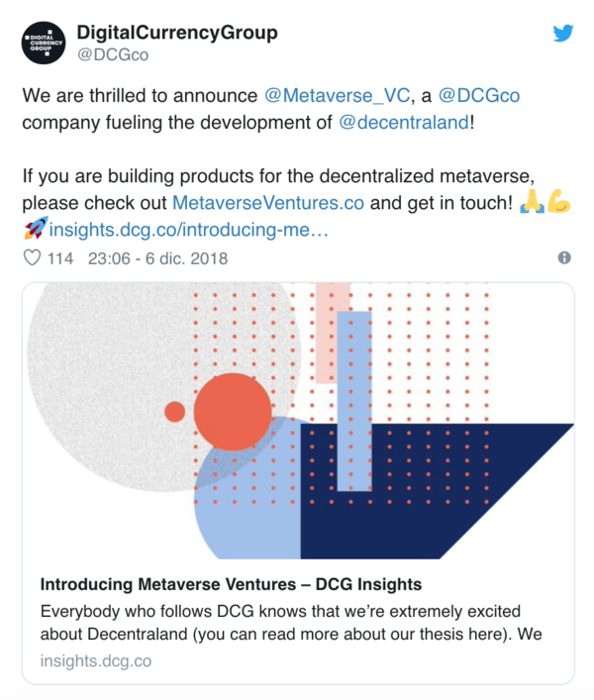This screenshot has width=594, height=700.
Task: Open the @DCGco handle under the name
Action: tap(113, 54)
